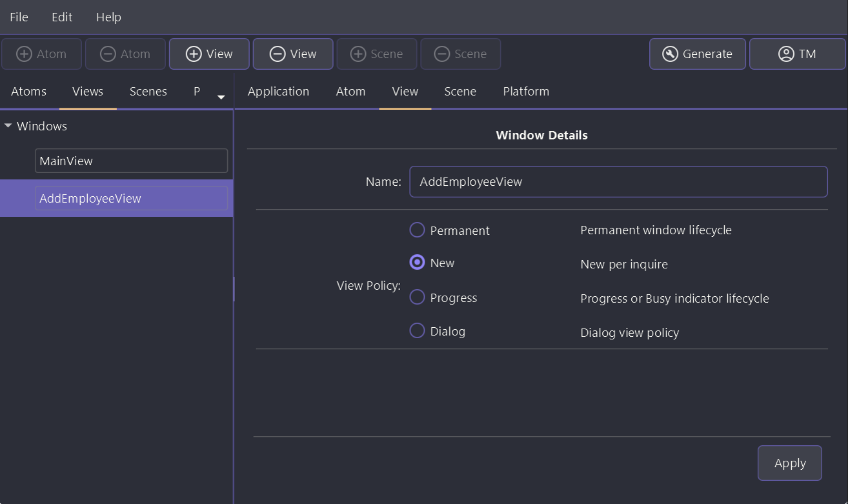This screenshot has height=504, width=848.
Task: Collapse the Windows tree node
Action: coord(8,126)
